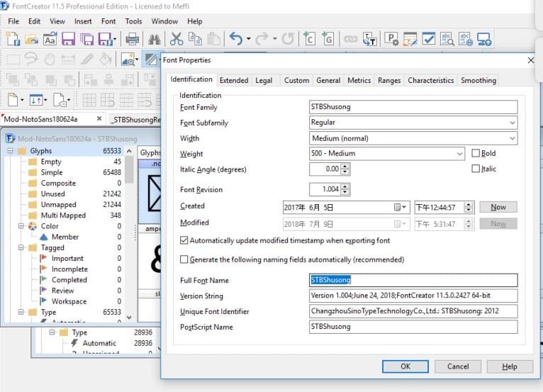Click the Unique Font Identifier field
Image resolution: width=543 pixels, height=392 pixels.
(413, 311)
